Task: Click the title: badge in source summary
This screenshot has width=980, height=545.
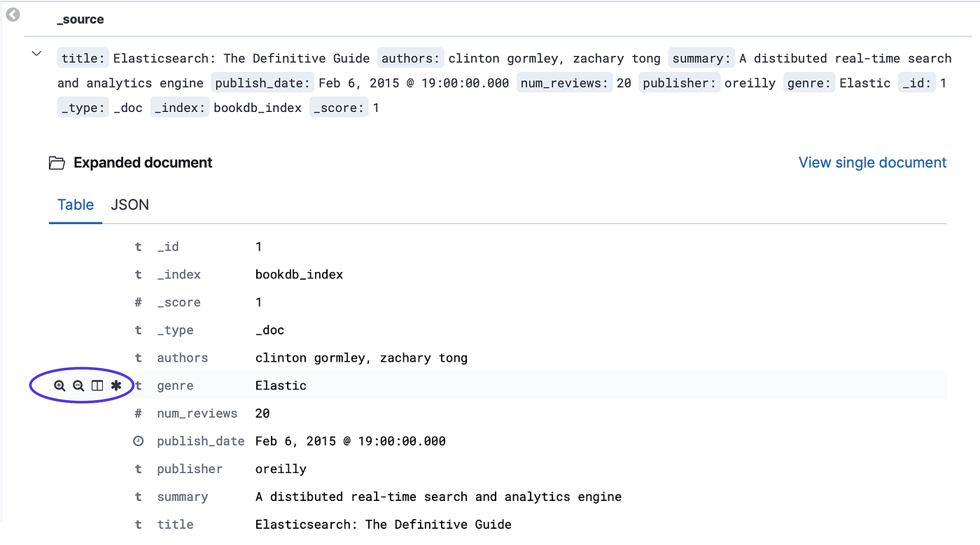Action: tap(83, 58)
